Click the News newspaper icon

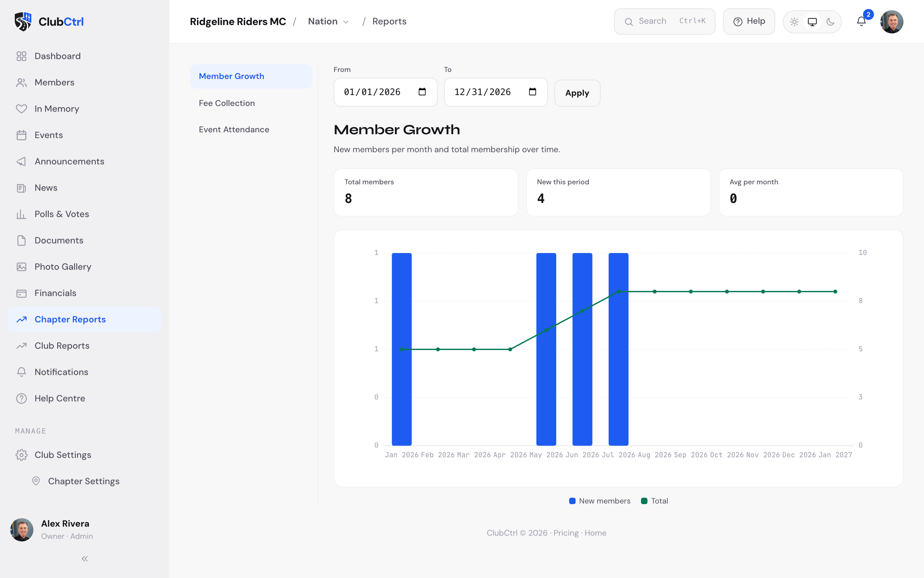click(21, 188)
